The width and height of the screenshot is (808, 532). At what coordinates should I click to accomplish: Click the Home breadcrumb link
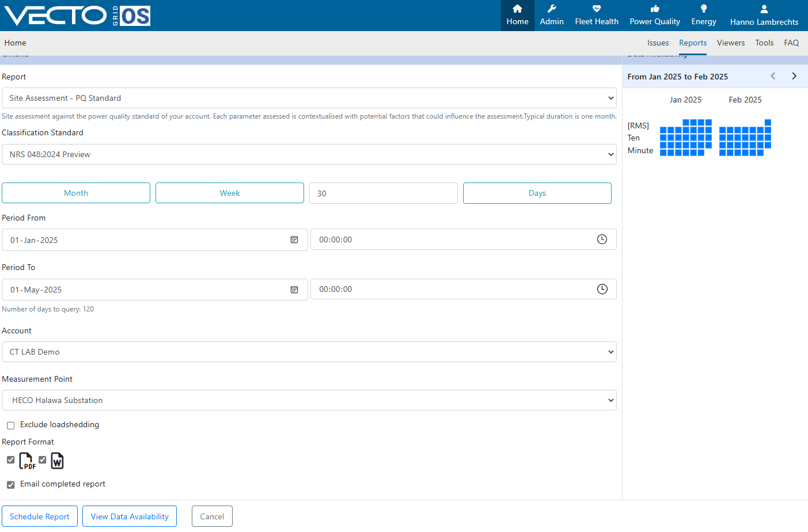tap(15, 43)
